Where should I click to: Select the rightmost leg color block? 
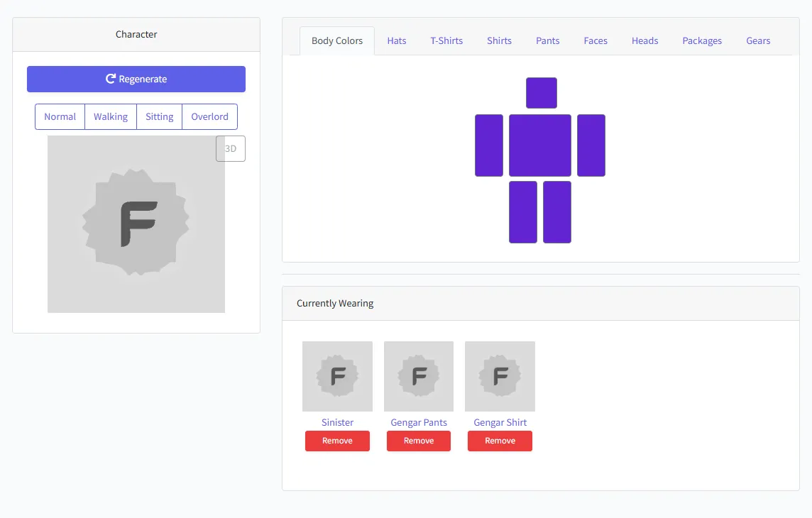tap(557, 212)
